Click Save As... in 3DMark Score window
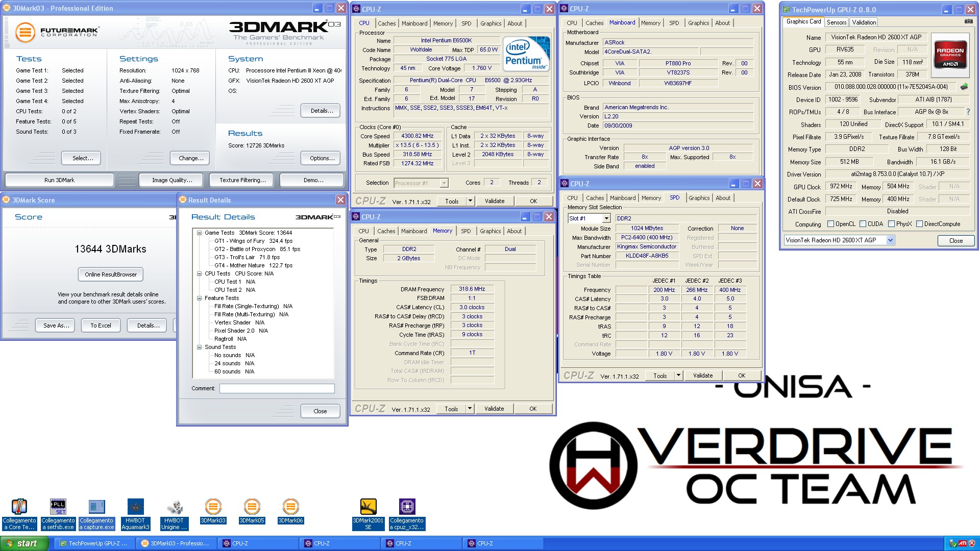 point(56,325)
